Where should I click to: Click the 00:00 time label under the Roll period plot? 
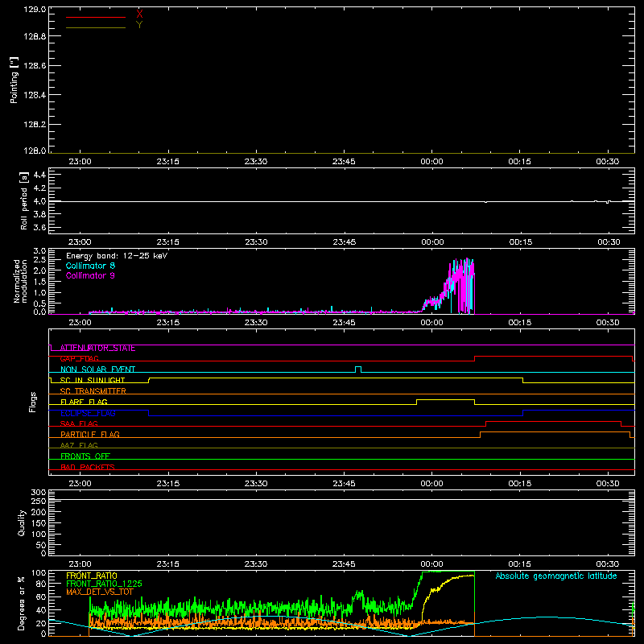[432, 242]
